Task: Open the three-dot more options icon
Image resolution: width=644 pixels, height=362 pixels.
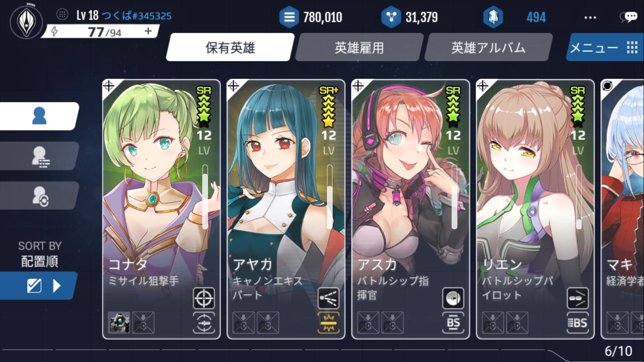Action: 590,17
